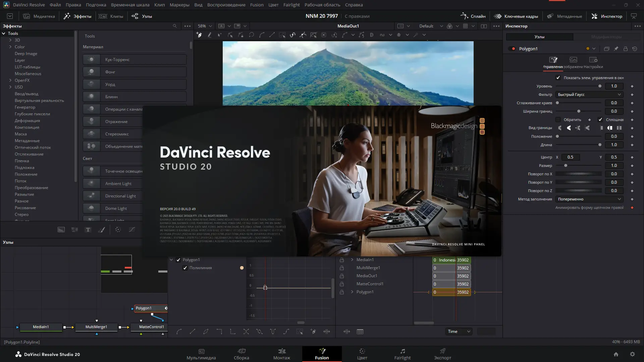Click the effects search magnifier icon
The height and width of the screenshot is (362, 644).
175,26
